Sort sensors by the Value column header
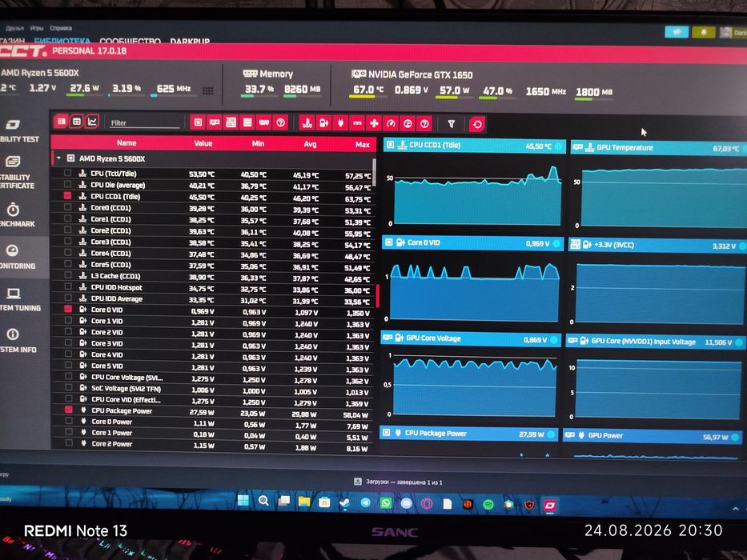 click(x=203, y=143)
